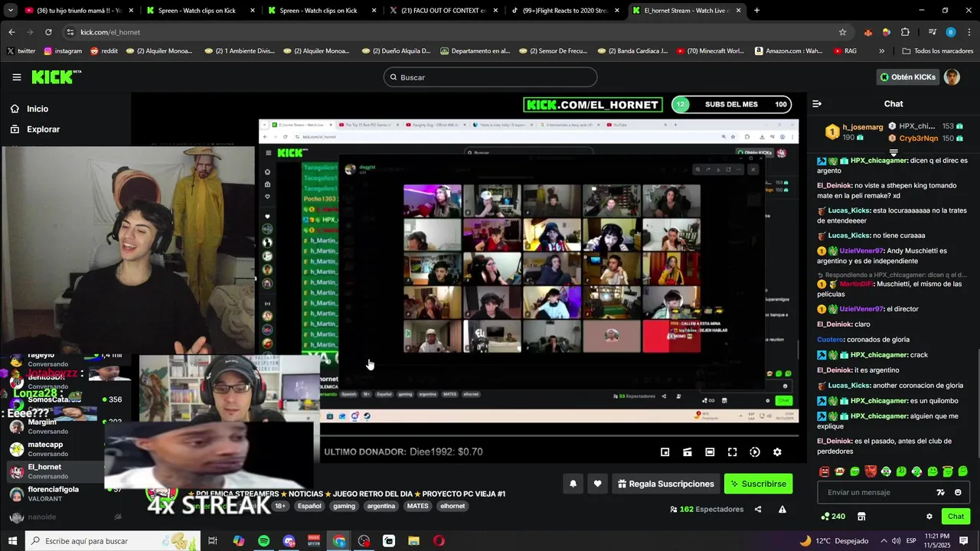Image resolution: width=980 pixels, height=551 pixels.
Task: Select the El_hornet sidebar channel
Action: 54,471
